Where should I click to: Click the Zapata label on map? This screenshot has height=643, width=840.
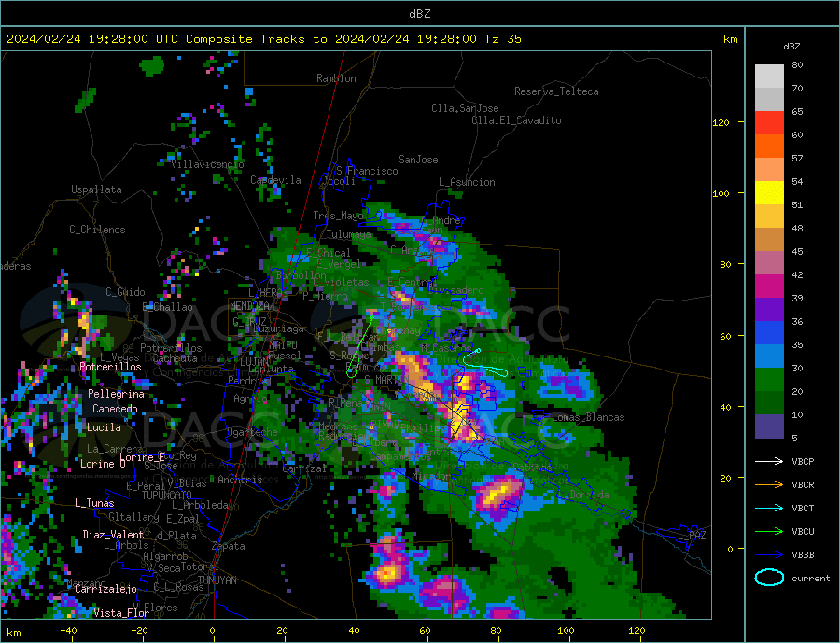229,546
